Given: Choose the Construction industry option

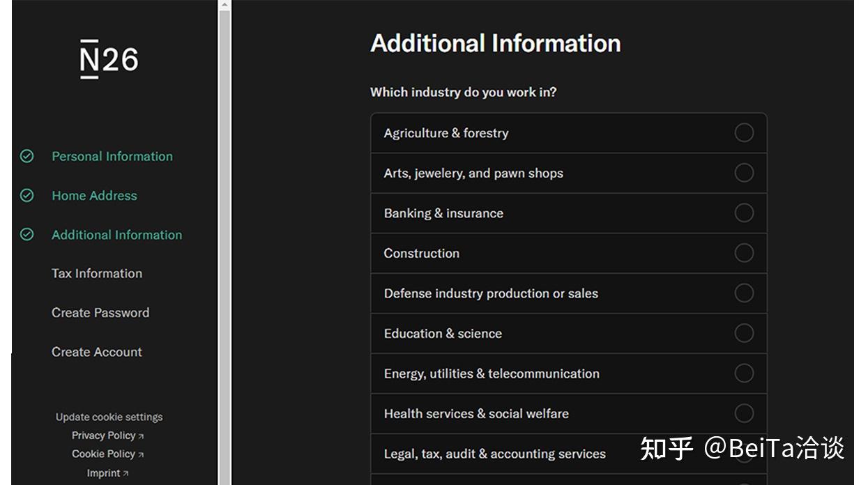Looking at the screenshot, I should [743, 253].
